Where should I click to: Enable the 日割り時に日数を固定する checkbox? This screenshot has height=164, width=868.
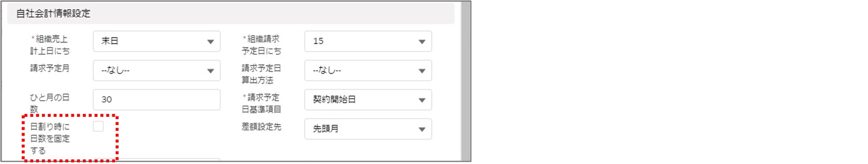[98, 126]
